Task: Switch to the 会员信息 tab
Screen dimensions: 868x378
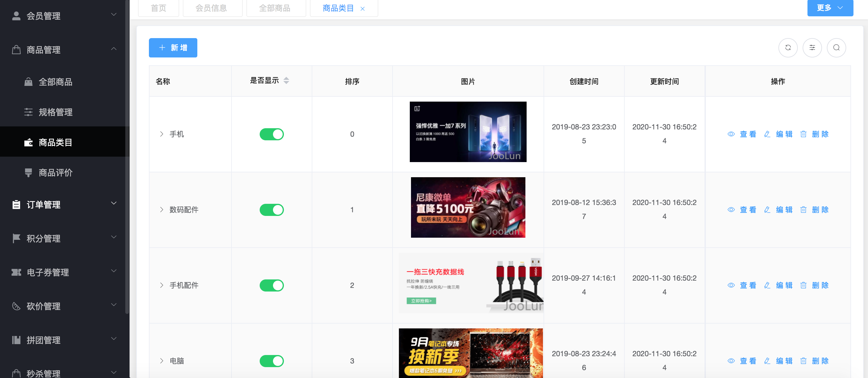Action: pyautogui.click(x=211, y=8)
